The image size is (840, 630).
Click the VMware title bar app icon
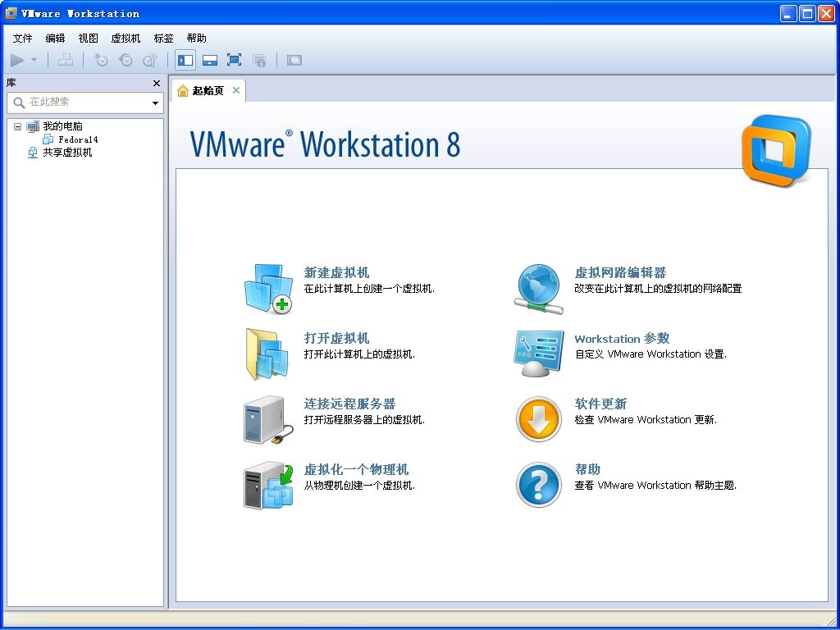point(11,13)
